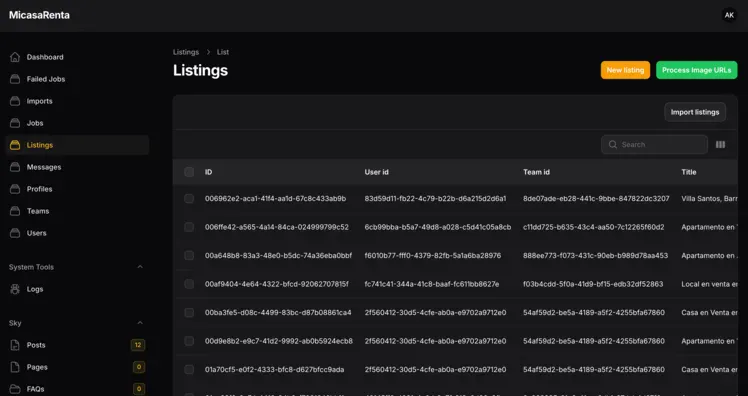
Task: Click ID 01a70cf5-e0f2-4333-bfc8-d627bfcc9ada
Action: [x=274, y=369]
